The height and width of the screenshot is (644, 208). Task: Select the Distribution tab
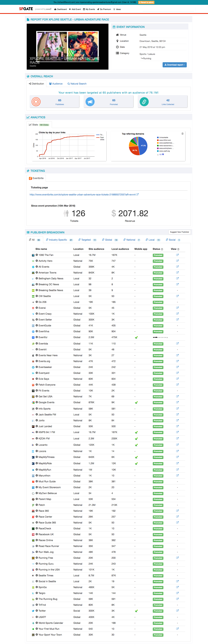[x=36, y=84]
